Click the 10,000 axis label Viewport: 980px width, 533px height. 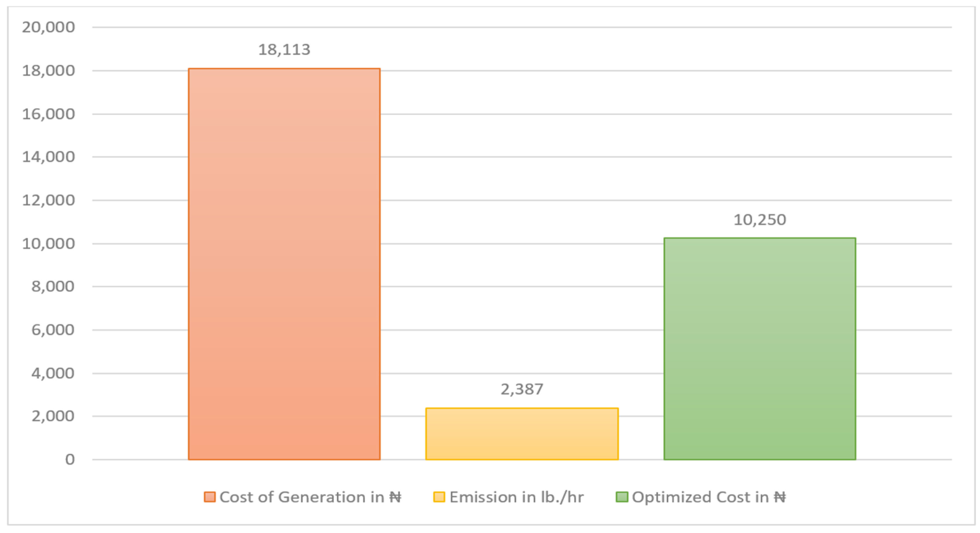(48, 244)
